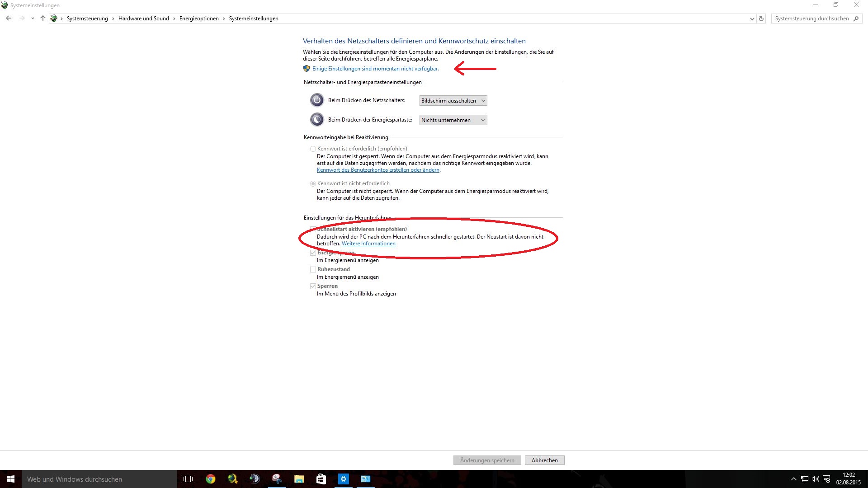Click the back arrow in navigation bar
Screen dimensions: 868x488
tap(9, 19)
